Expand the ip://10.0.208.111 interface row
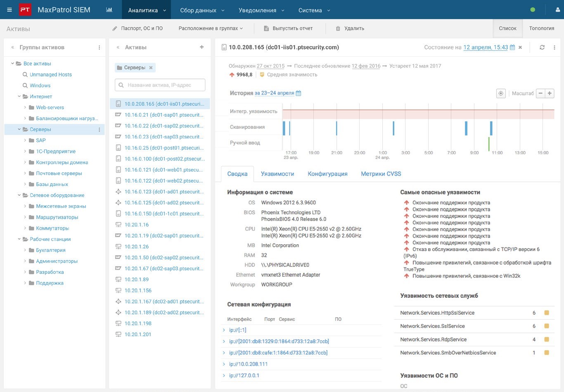Image resolution: width=564 pixels, height=392 pixels. [x=224, y=364]
